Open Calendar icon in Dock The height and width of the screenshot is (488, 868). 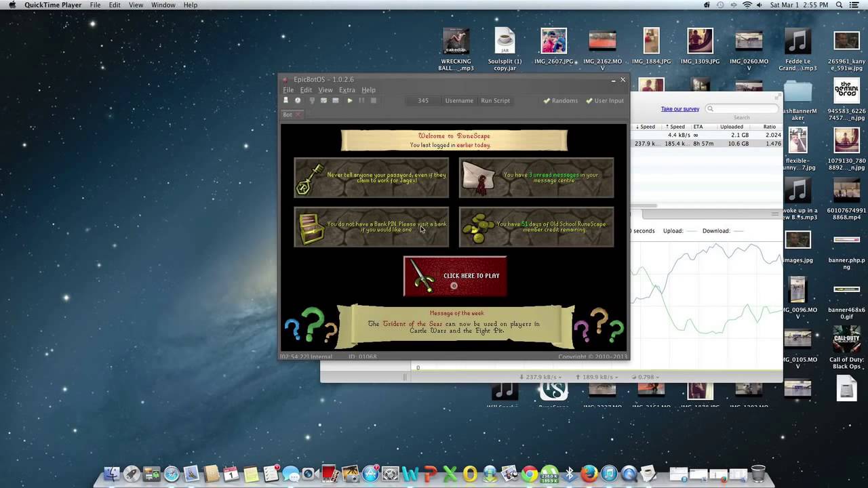click(x=231, y=474)
